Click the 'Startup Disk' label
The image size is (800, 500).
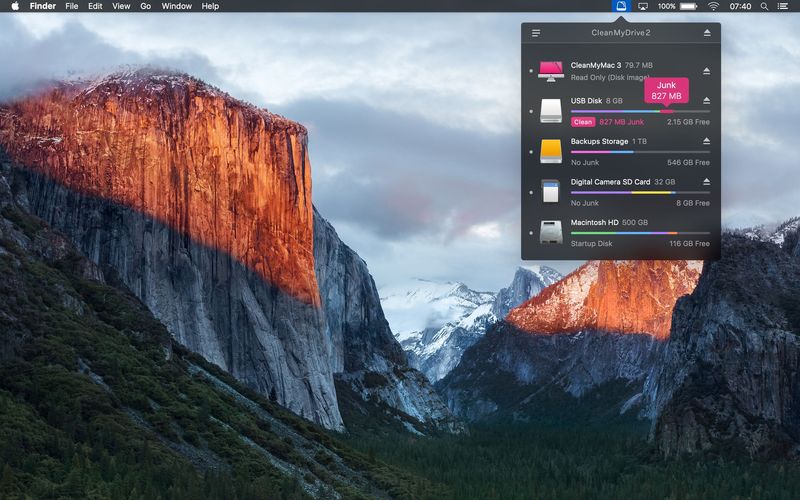(591, 243)
